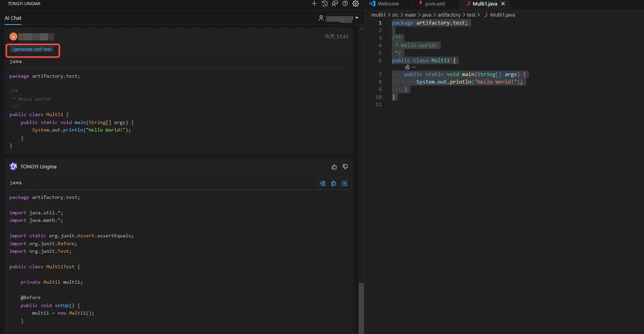Select the Multi1.java editor tab
The width and height of the screenshot is (644, 334).
point(484,4)
